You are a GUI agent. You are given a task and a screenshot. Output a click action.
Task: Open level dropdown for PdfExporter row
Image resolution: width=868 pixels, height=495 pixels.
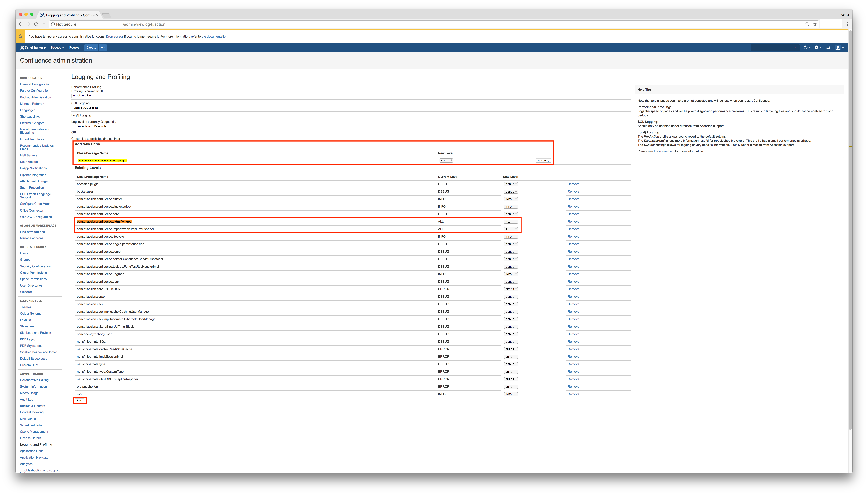click(x=511, y=229)
